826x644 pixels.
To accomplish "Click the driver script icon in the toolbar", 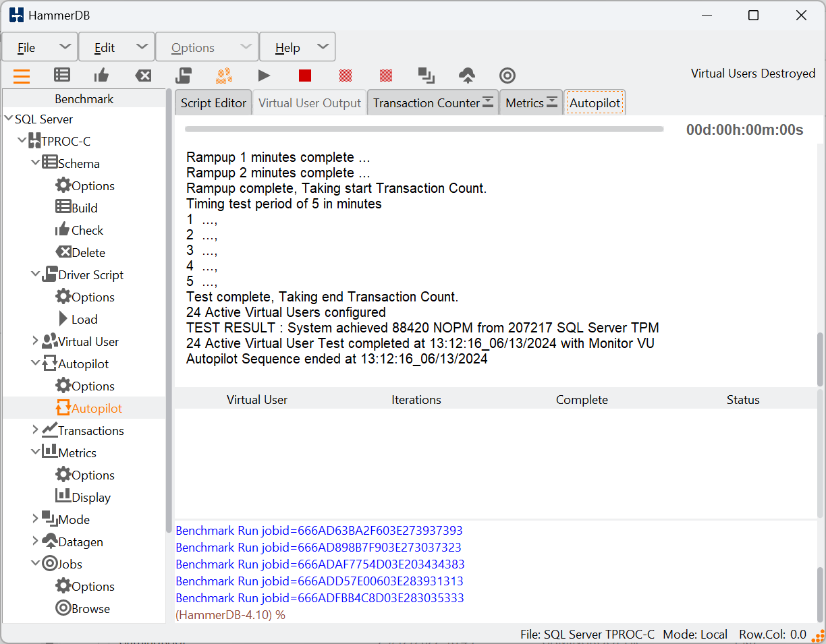I will click(184, 75).
